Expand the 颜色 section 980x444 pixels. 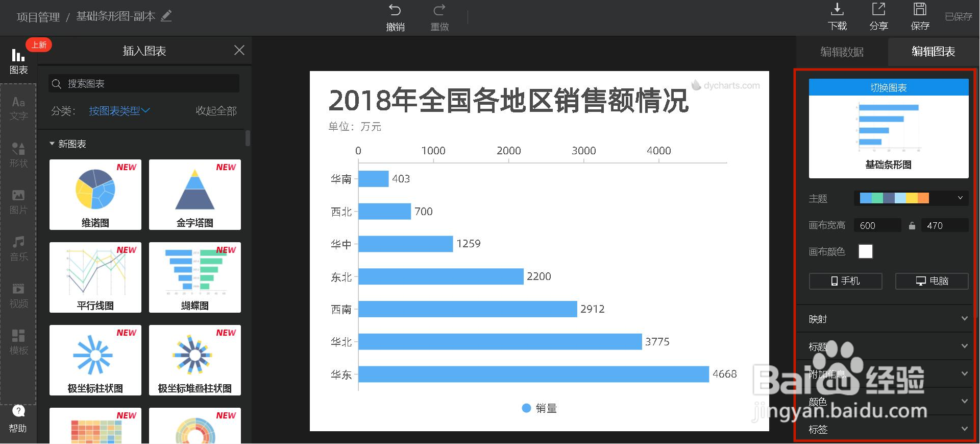(887, 402)
